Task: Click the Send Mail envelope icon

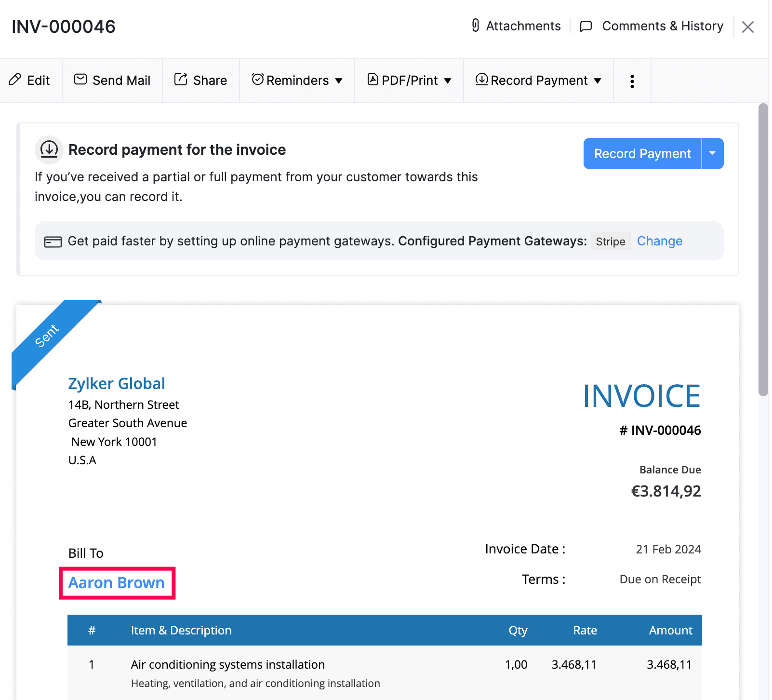Action: pos(81,80)
